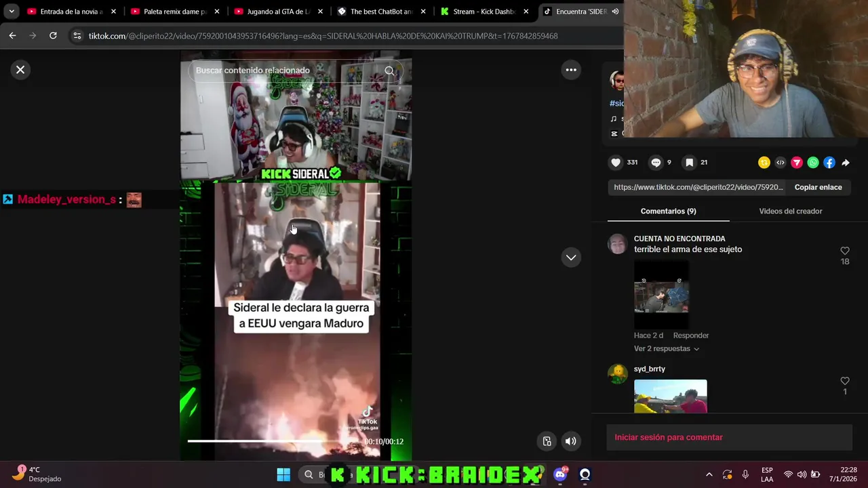Change the ESP LAA input language
This screenshot has width=868, height=488.
[x=767, y=474]
